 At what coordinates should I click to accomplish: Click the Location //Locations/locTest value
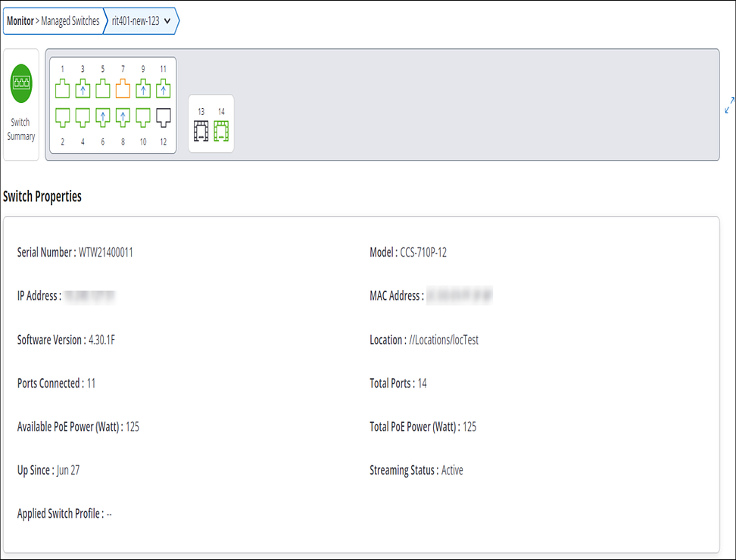point(444,340)
